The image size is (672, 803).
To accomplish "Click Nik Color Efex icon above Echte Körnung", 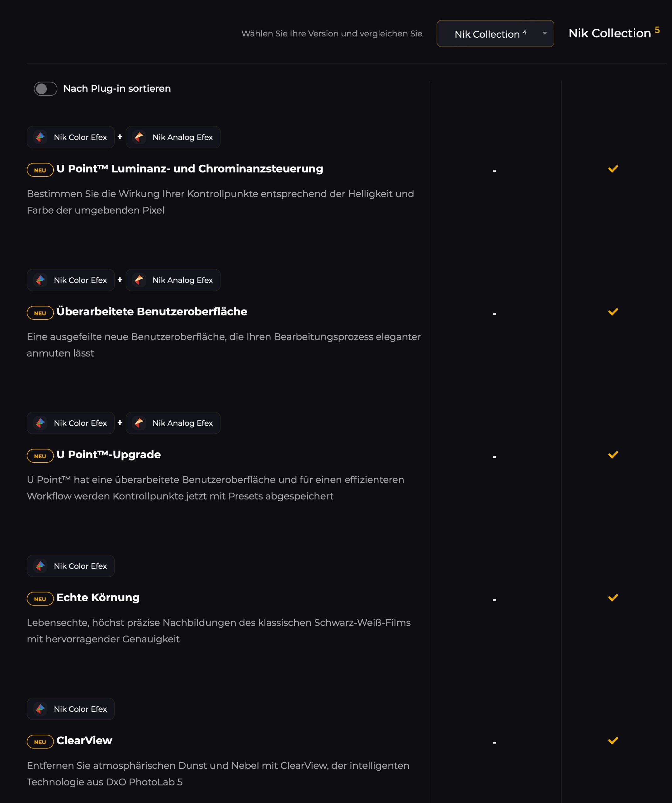I will click(x=40, y=566).
